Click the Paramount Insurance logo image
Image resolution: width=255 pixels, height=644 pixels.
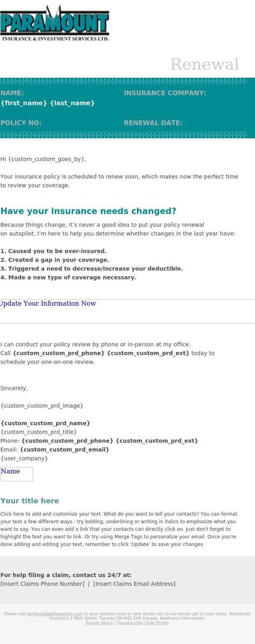tap(55, 23)
